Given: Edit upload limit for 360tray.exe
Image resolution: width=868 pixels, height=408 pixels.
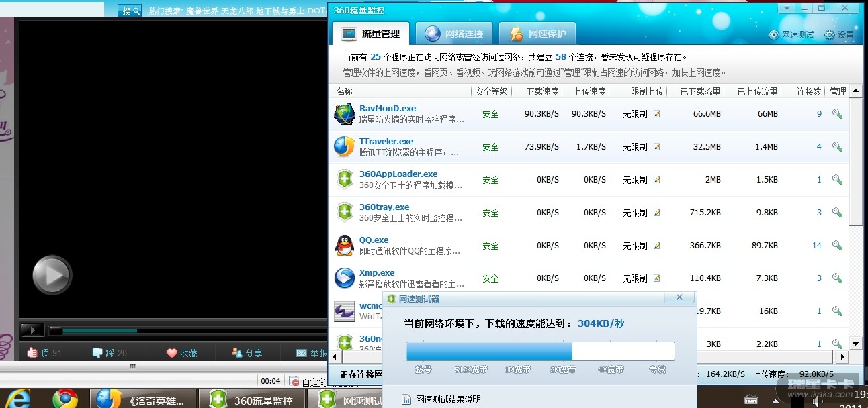Looking at the screenshot, I should coord(657,213).
